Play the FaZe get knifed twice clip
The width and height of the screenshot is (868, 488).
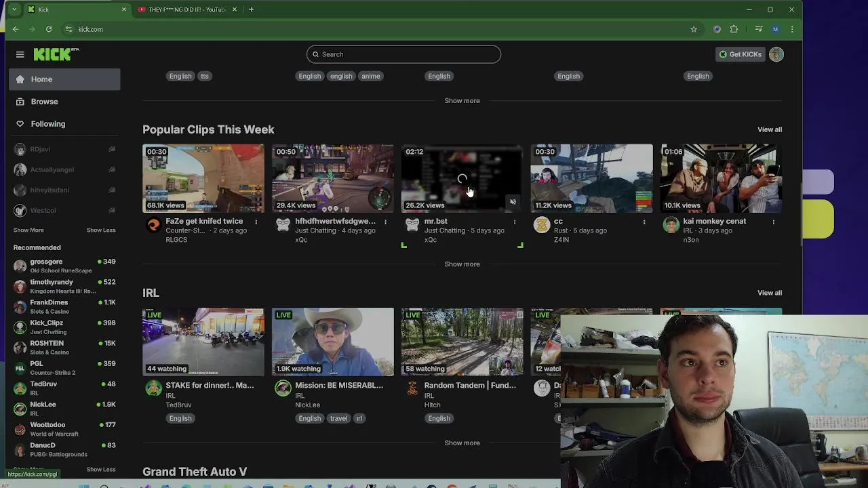[x=203, y=178]
